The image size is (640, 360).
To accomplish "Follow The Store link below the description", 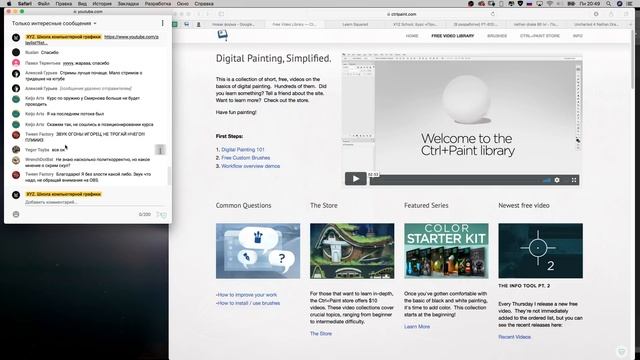I will 321,333.
